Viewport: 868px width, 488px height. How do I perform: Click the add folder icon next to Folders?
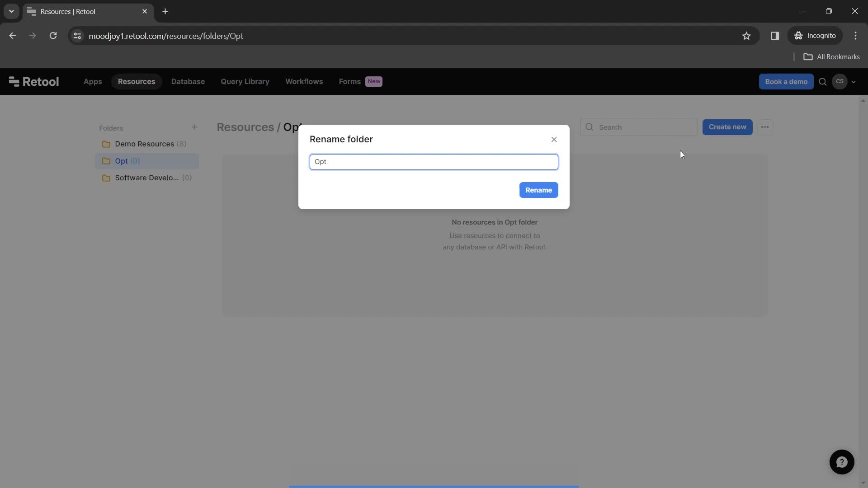tap(194, 127)
